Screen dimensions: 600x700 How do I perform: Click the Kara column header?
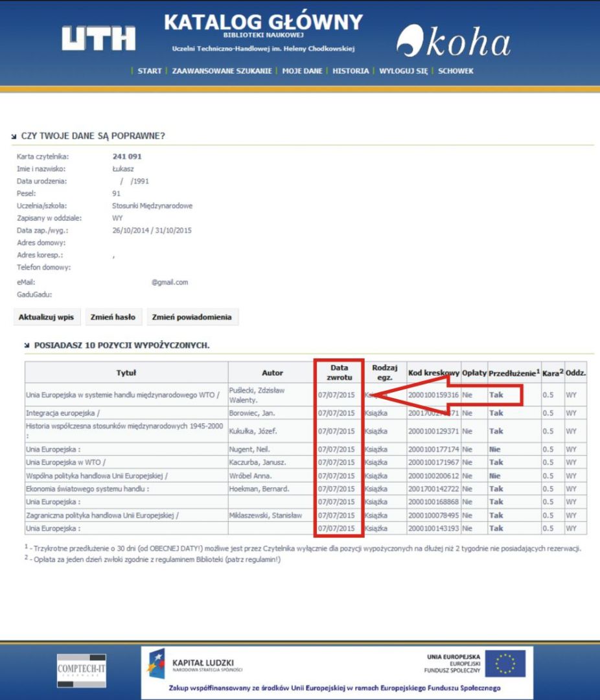tap(553, 372)
